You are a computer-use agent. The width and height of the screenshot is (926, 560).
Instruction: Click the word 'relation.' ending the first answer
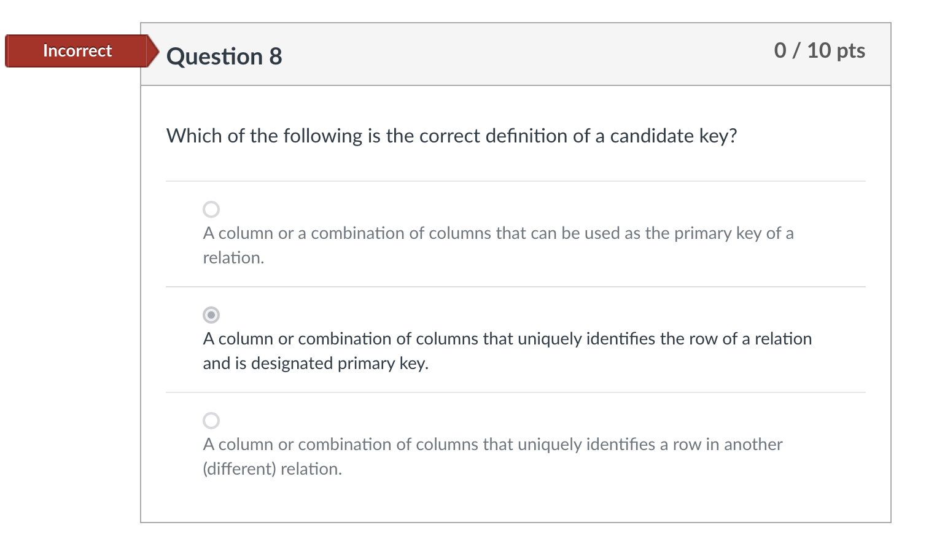(233, 258)
